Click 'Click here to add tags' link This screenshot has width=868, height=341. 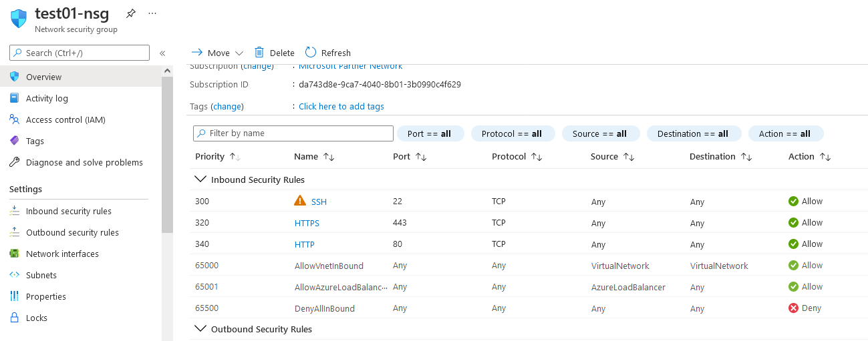click(x=341, y=107)
